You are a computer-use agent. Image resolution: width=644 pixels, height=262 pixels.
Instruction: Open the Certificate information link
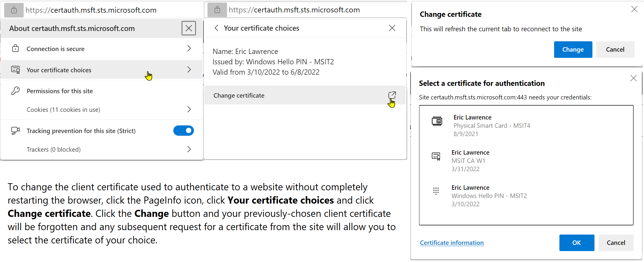[x=452, y=243]
